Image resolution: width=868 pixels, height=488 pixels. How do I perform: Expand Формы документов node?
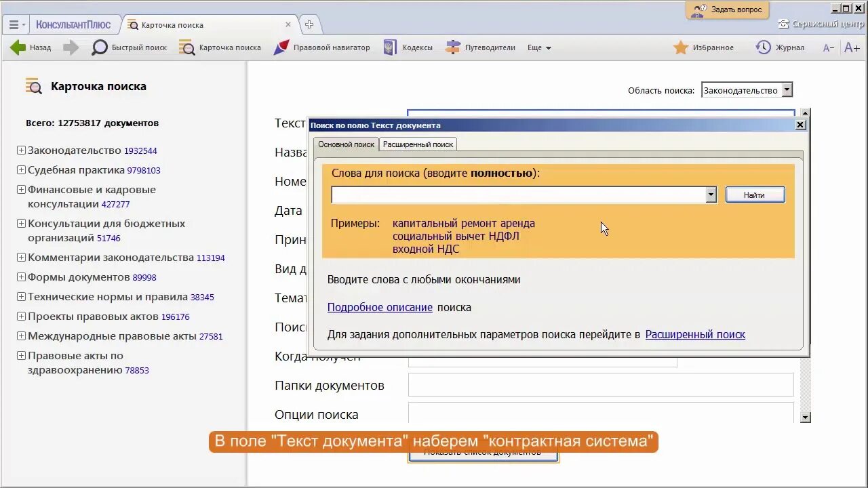(x=21, y=277)
